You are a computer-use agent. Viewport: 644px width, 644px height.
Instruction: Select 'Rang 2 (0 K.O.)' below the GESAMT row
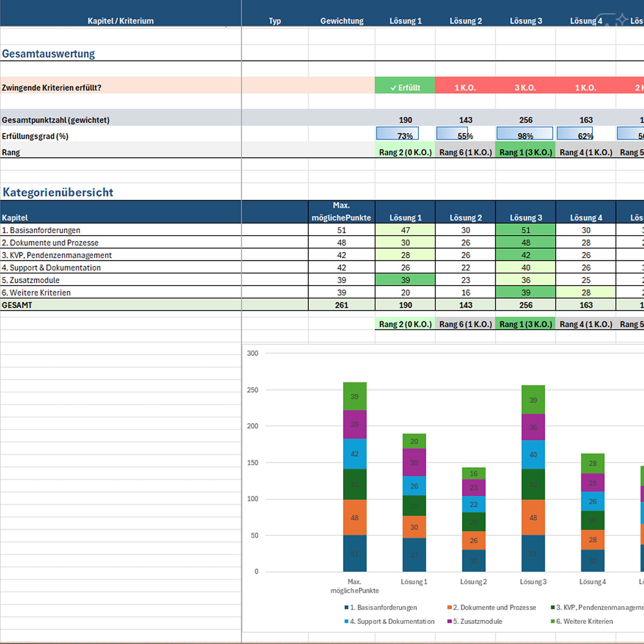(405, 324)
